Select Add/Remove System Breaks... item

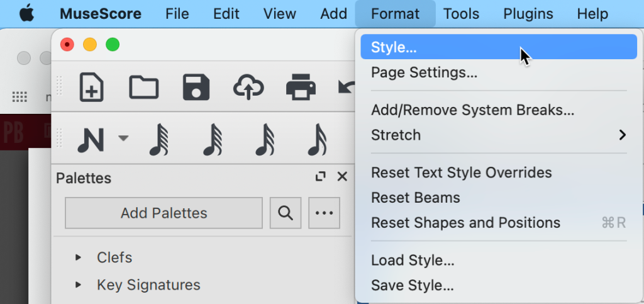(499, 110)
